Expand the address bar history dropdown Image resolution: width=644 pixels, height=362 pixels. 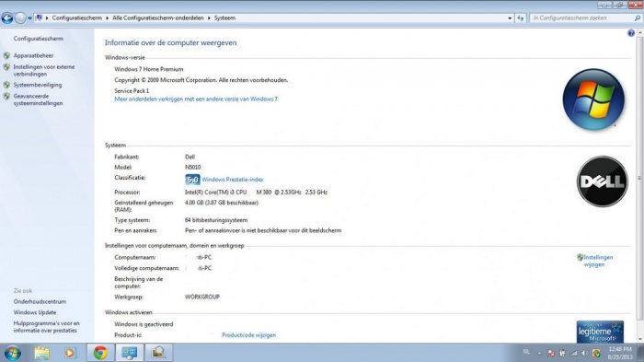click(510, 18)
